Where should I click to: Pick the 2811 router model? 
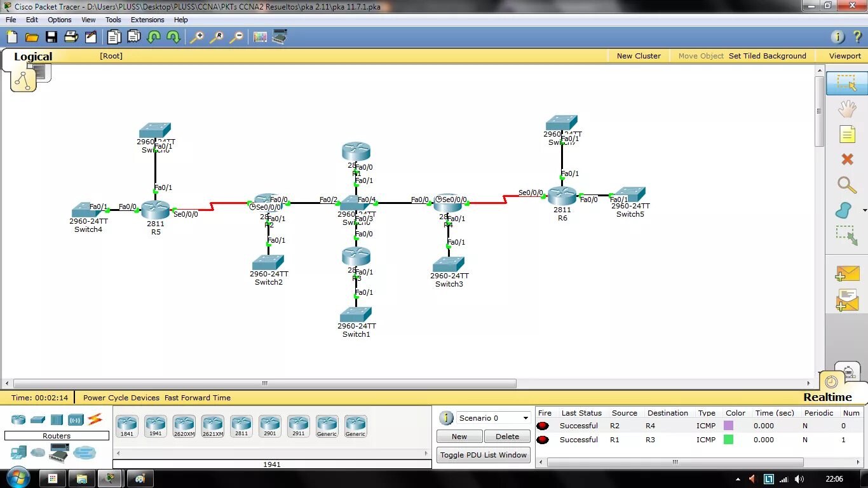241,426
